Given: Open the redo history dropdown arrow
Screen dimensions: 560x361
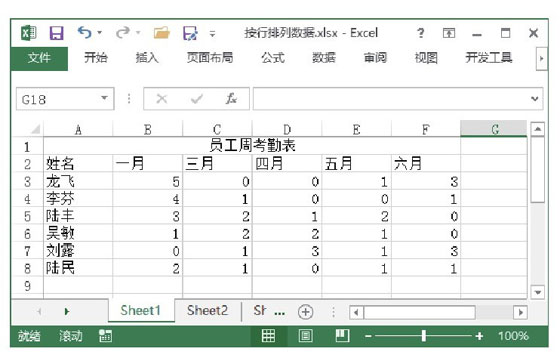Looking at the screenshot, I should click(138, 33).
